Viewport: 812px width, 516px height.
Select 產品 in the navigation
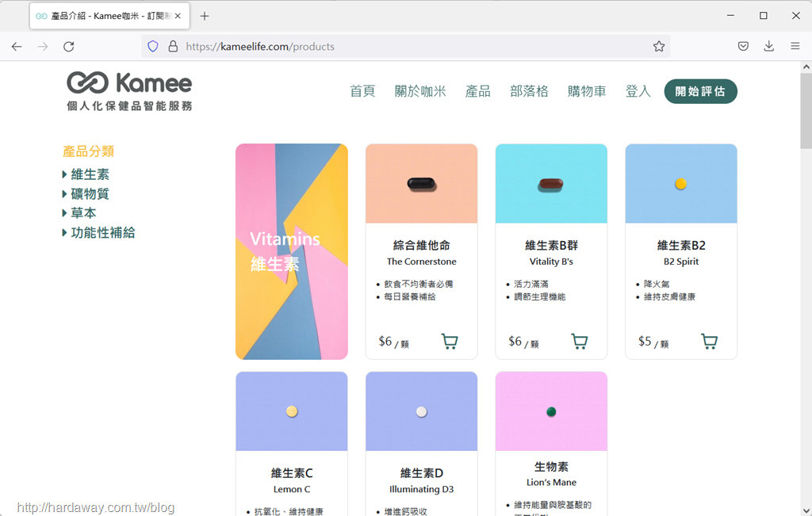tap(478, 92)
